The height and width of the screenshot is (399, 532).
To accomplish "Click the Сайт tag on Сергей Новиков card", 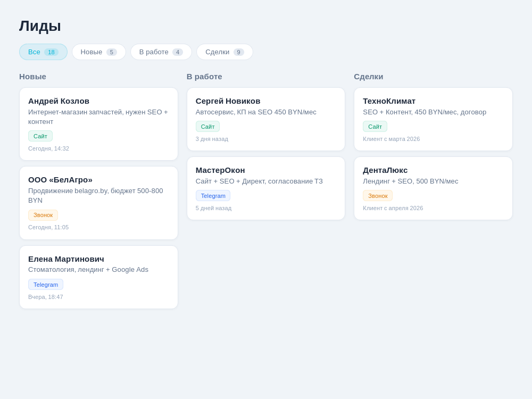I will coord(207,127).
